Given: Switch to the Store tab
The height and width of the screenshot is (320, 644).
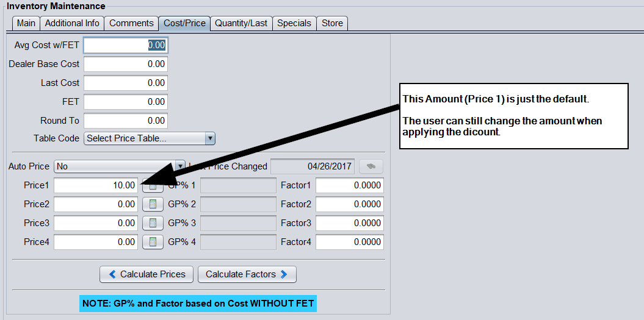Looking at the screenshot, I should coord(332,23).
